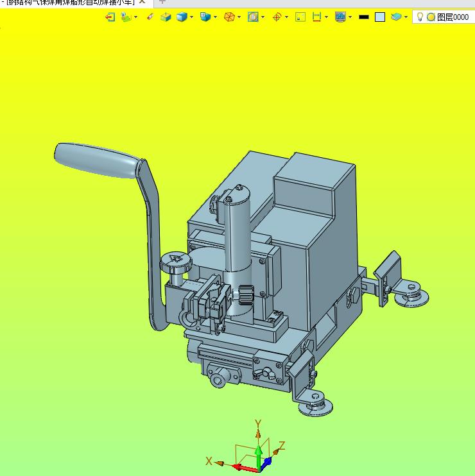The width and height of the screenshot is (475, 476).
Task: Expand the shaded cube display mode dropdown
Action: tap(192, 17)
